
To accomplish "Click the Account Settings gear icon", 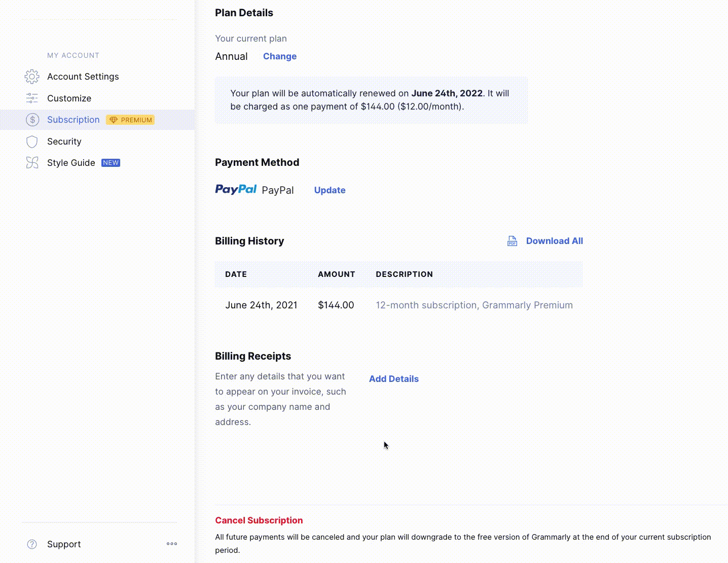I will (32, 77).
